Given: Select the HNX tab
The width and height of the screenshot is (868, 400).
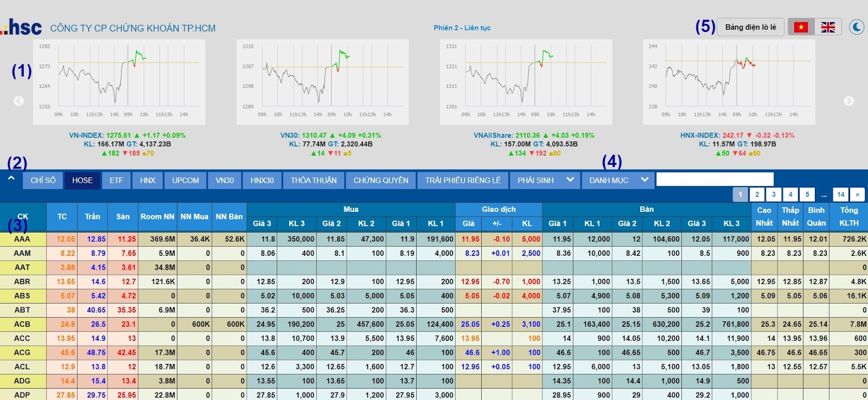Looking at the screenshot, I should click(x=148, y=180).
